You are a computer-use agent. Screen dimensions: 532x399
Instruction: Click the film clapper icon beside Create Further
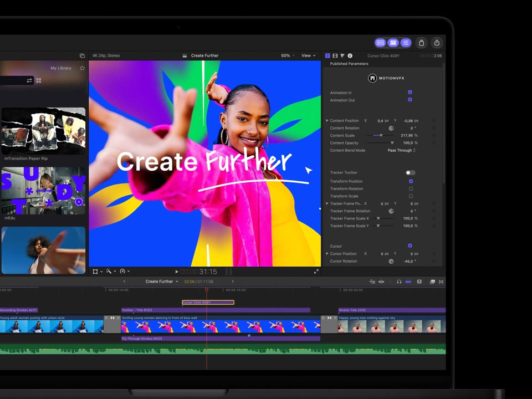[185, 55]
